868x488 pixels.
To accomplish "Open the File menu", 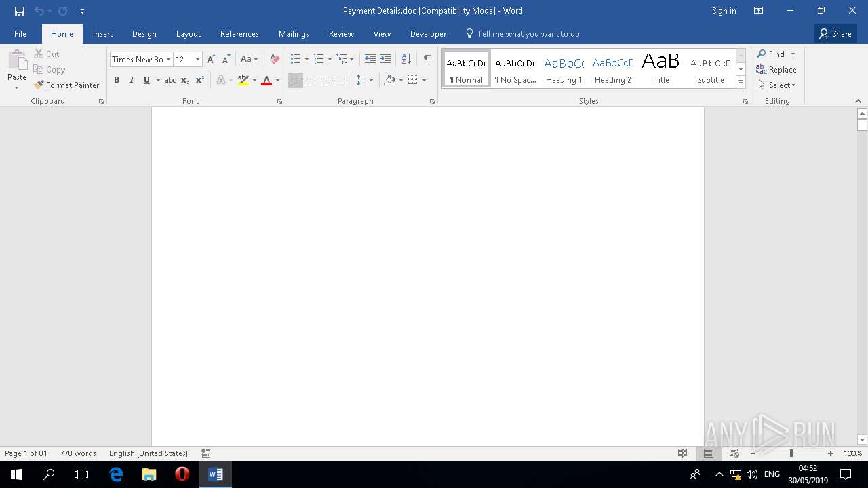I will (x=20, y=34).
